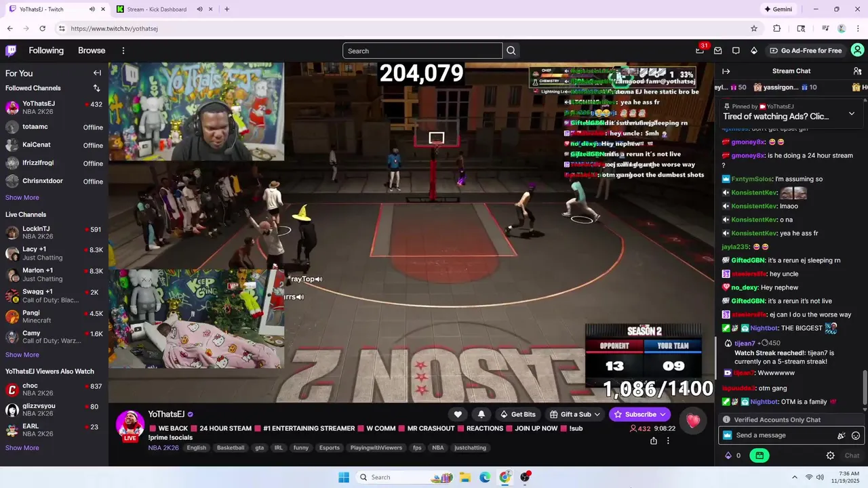Open the celebration party popper icon
This screenshot has width=868, height=488.
(x=842, y=436)
